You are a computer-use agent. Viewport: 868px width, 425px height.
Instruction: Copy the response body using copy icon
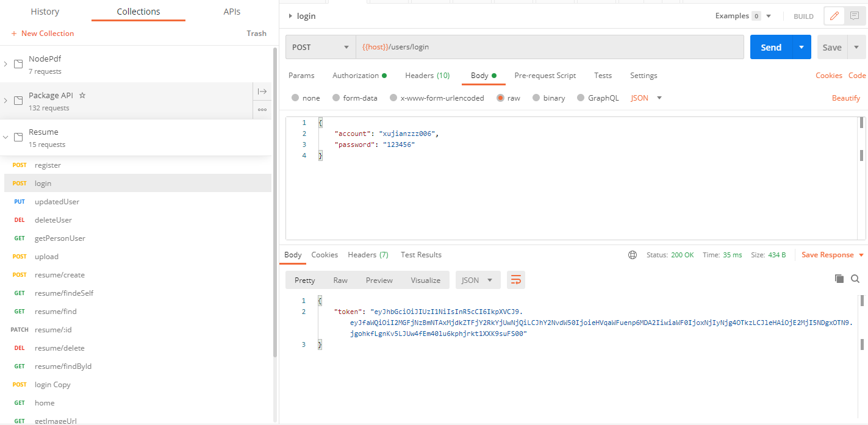pyautogui.click(x=839, y=279)
